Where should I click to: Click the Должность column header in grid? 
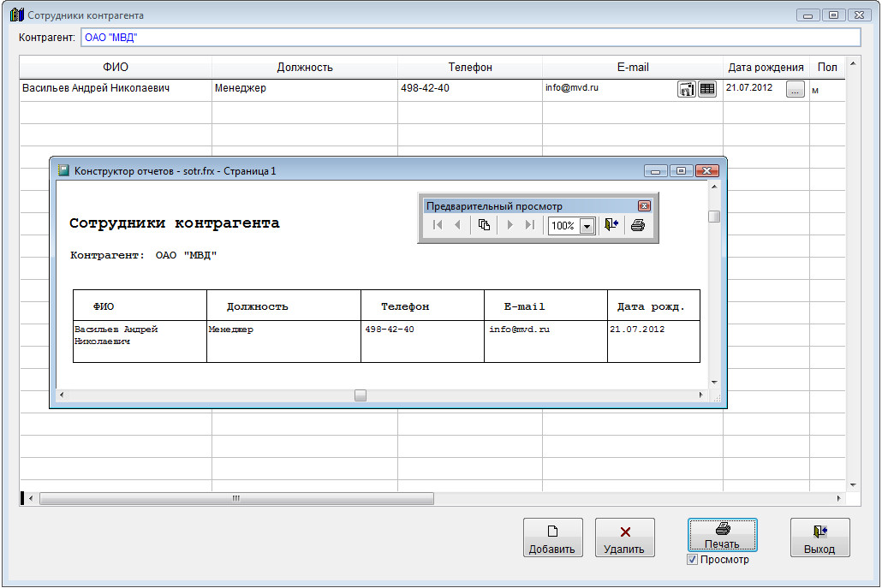pyautogui.click(x=304, y=68)
